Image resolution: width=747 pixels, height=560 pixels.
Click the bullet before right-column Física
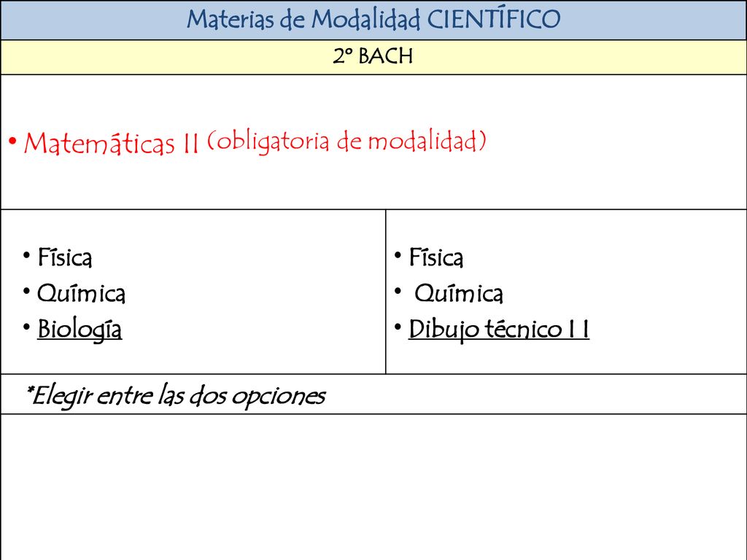(x=398, y=255)
